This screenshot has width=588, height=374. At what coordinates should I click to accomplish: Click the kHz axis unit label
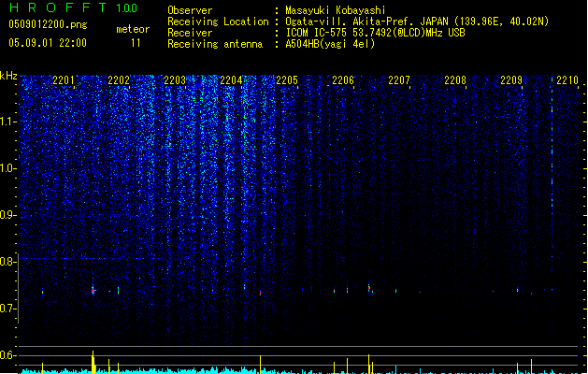[x=8, y=76]
